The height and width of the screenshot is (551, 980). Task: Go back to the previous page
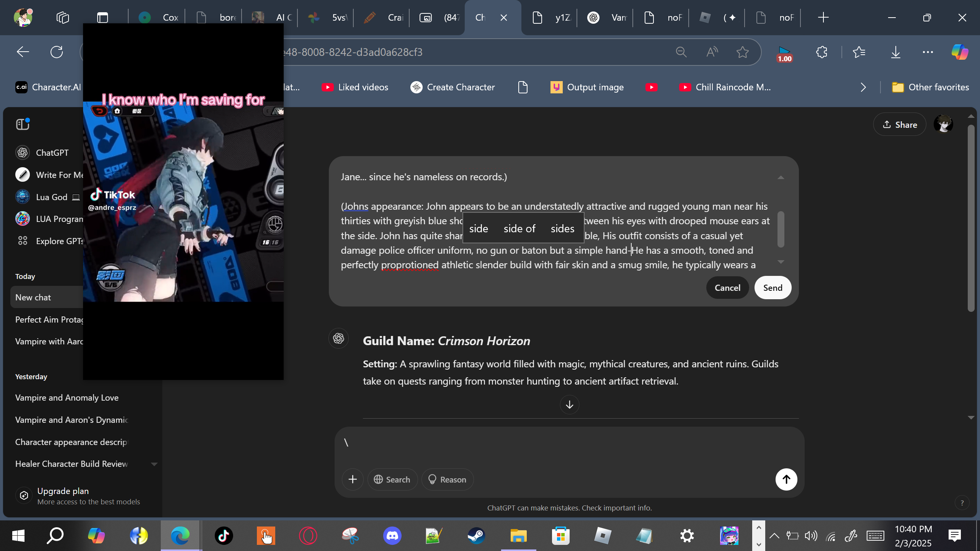click(x=23, y=52)
